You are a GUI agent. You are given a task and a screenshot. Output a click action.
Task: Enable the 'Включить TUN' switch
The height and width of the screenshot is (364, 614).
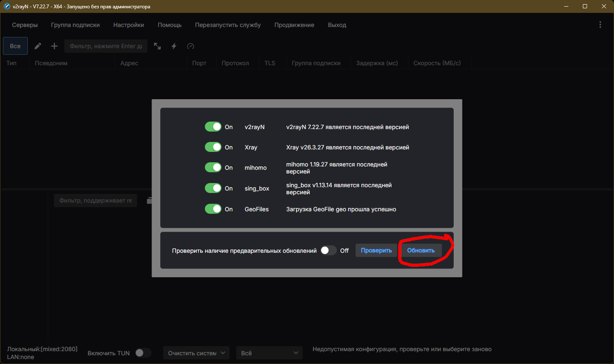(143, 353)
